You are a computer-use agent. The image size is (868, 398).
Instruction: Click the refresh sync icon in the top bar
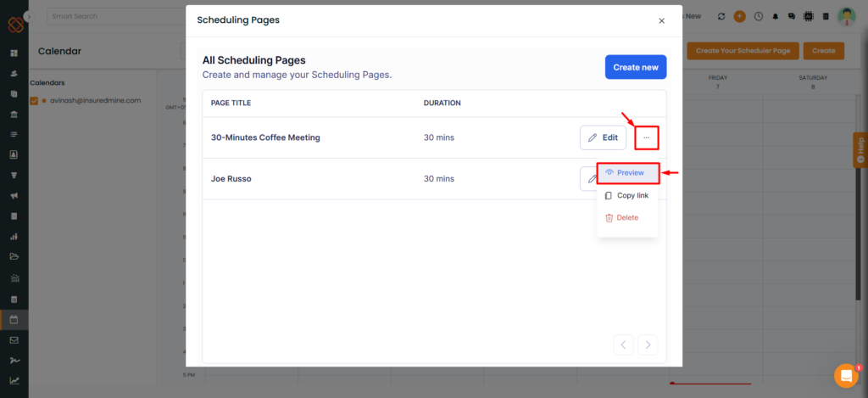721,17
